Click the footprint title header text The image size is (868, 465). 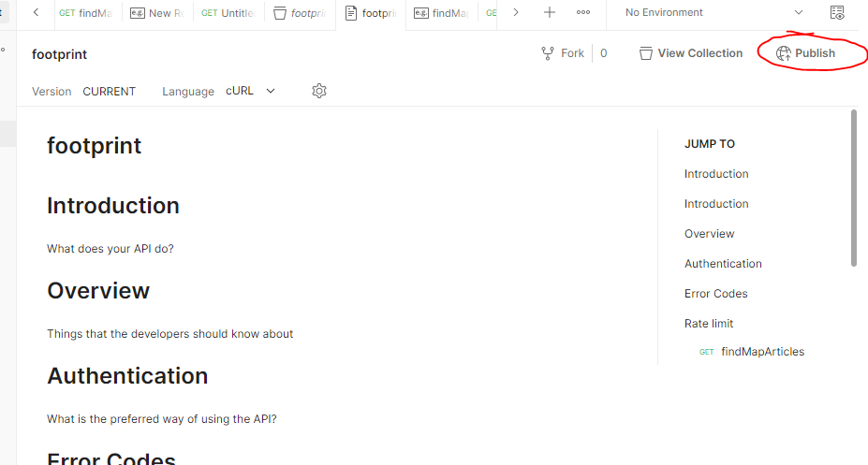pyautogui.click(x=59, y=54)
